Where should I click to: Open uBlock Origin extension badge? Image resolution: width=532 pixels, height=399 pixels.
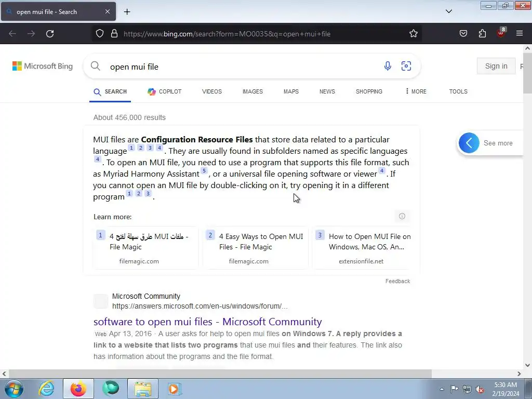click(501, 33)
